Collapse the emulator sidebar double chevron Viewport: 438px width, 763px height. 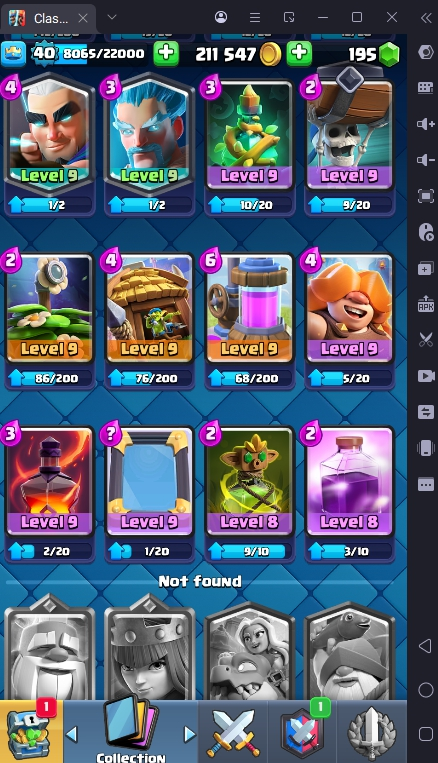(426, 18)
